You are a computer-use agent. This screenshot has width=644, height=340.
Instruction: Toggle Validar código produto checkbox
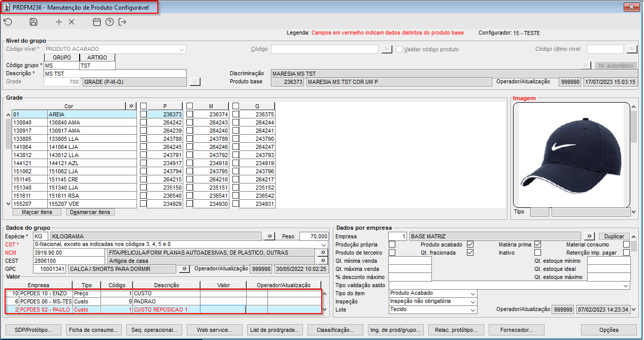[x=399, y=49]
